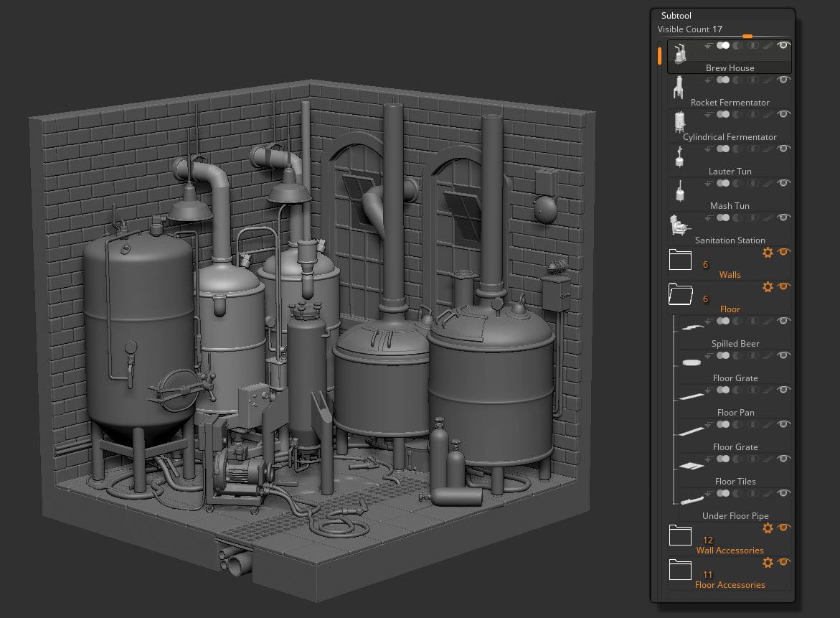Click the Wall Accessories folder gear icon
The height and width of the screenshot is (618, 840).
(768, 528)
